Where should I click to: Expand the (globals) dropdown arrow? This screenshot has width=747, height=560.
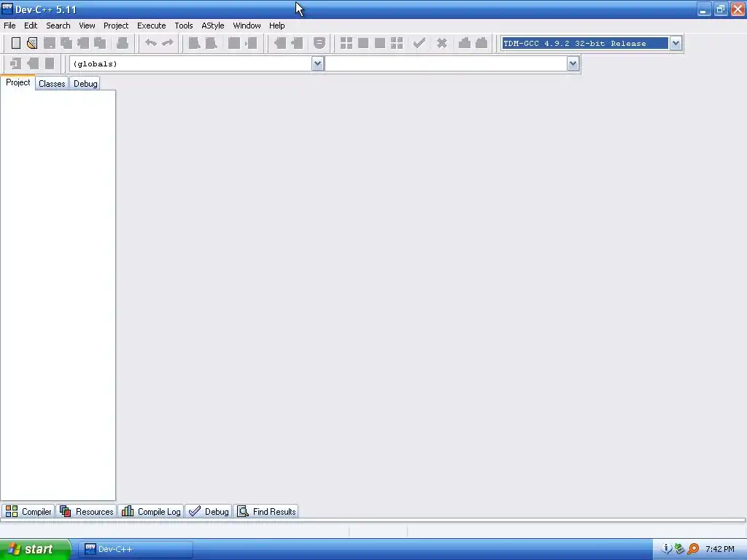(x=318, y=64)
